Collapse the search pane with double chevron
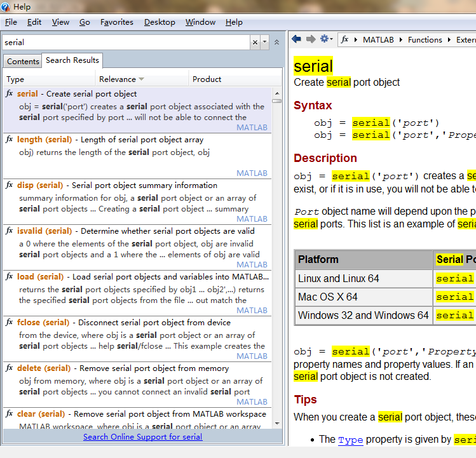476x458 pixels. (x=276, y=43)
